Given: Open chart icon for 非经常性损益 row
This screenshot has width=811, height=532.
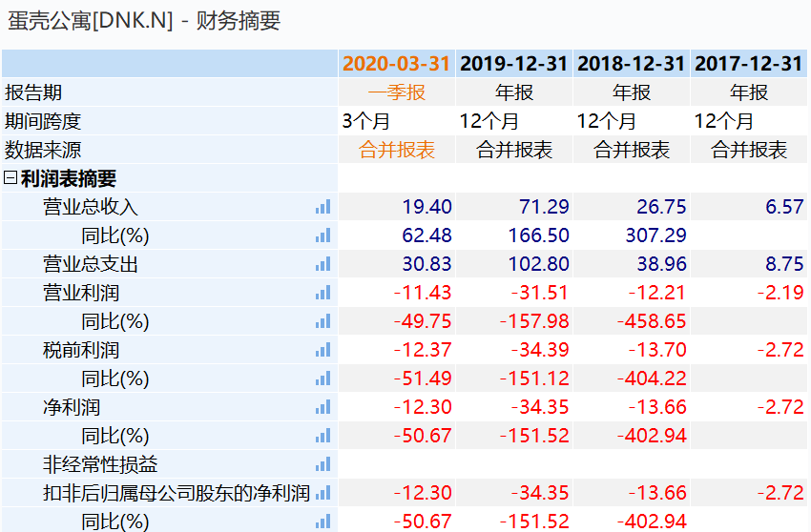Looking at the screenshot, I should tap(322, 464).
